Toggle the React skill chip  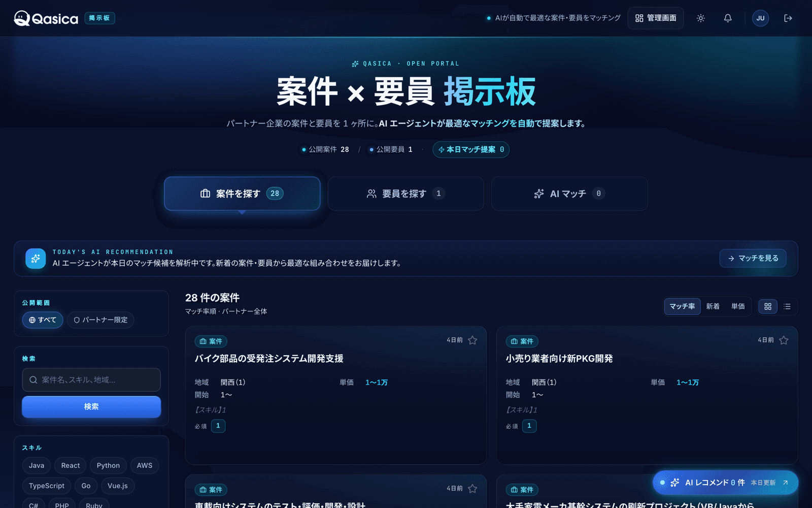(x=71, y=465)
